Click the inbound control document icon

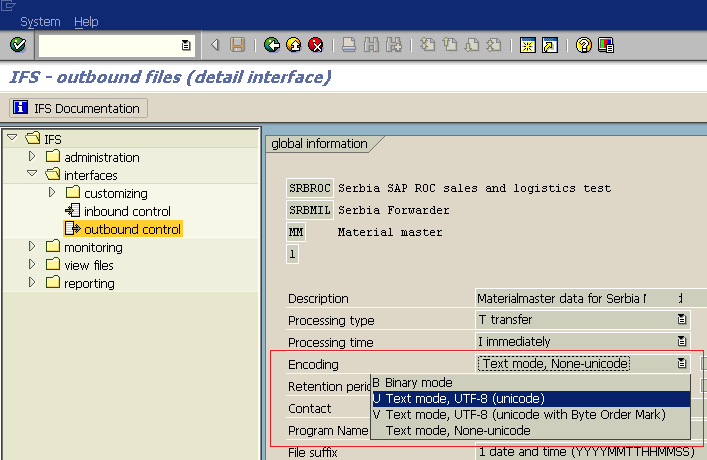pos(73,210)
